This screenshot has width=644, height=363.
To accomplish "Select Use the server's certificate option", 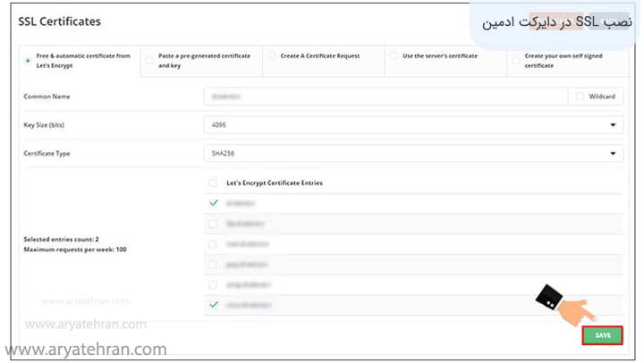I will [x=394, y=56].
